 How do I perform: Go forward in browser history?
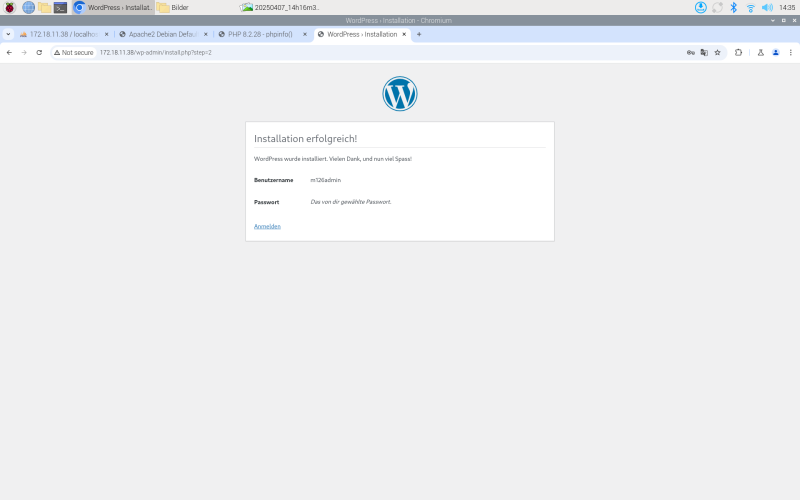(24, 53)
